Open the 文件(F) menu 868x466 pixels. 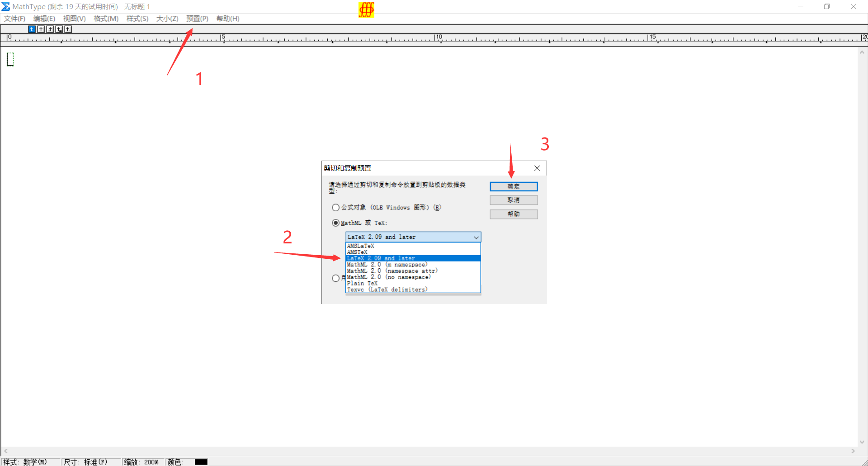tap(14, 19)
